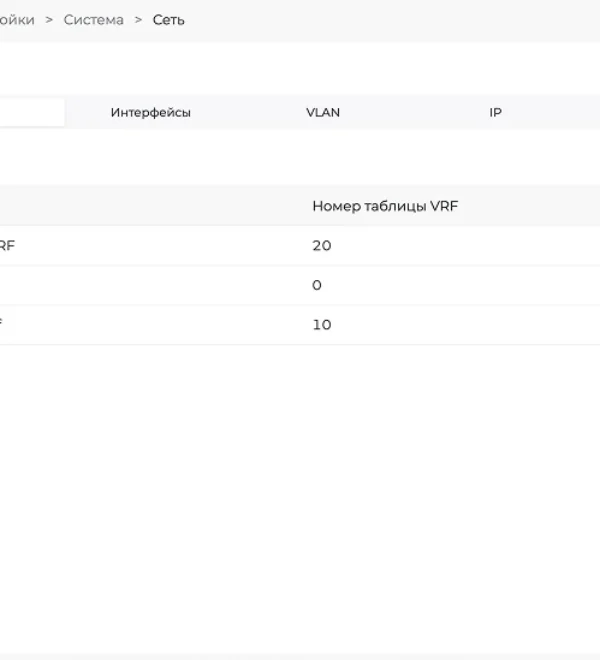Click the VRF table number 10 cell

pos(322,325)
